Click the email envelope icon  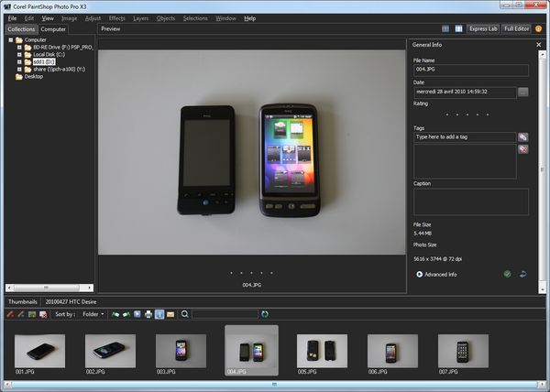coord(170,314)
